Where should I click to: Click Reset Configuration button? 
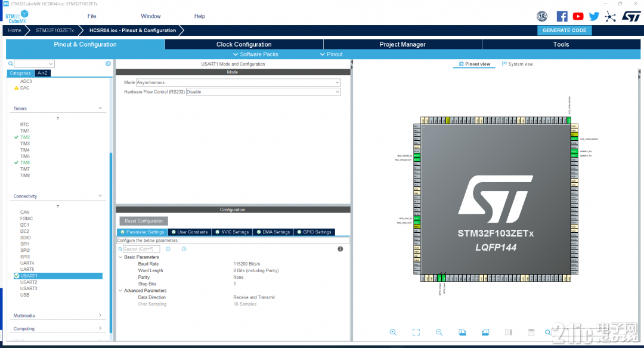pos(144,221)
